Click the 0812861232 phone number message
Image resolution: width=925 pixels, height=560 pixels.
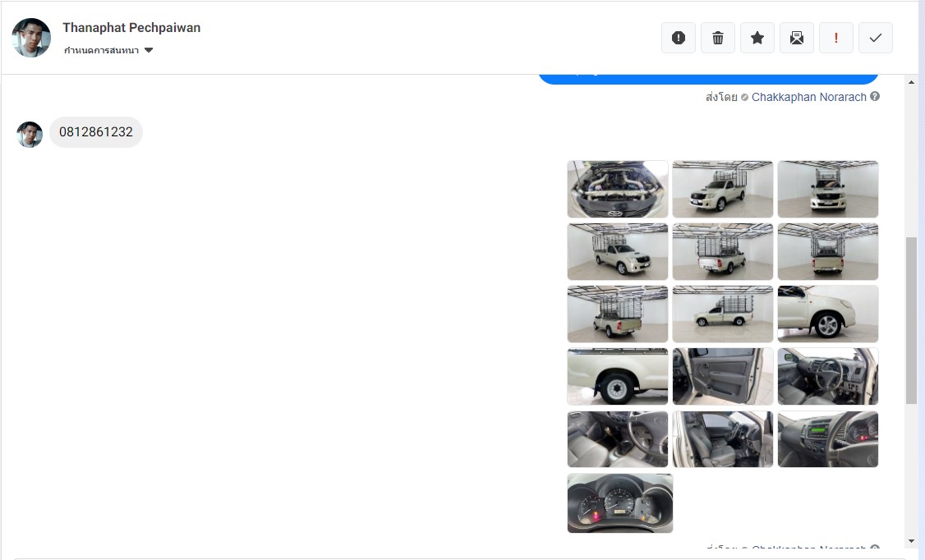pyautogui.click(x=96, y=132)
